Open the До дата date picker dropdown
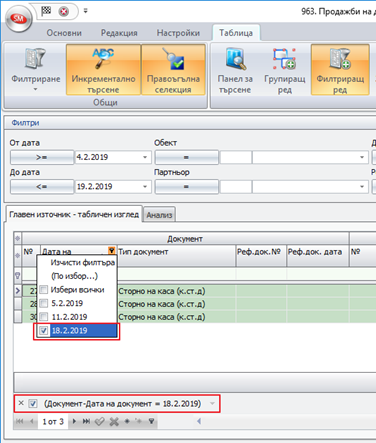The image size is (376, 443). coord(145,187)
